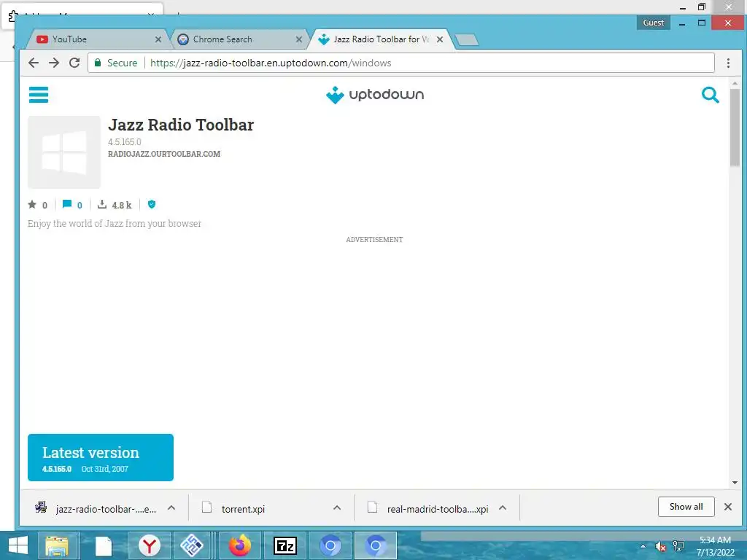This screenshot has width=747, height=560.
Task: Open the blue diamond taskbar app
Action: click(x=192, y=545)
